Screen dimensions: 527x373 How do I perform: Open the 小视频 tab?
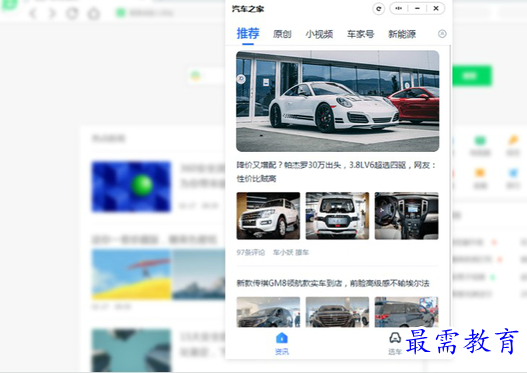click(319, 34)
